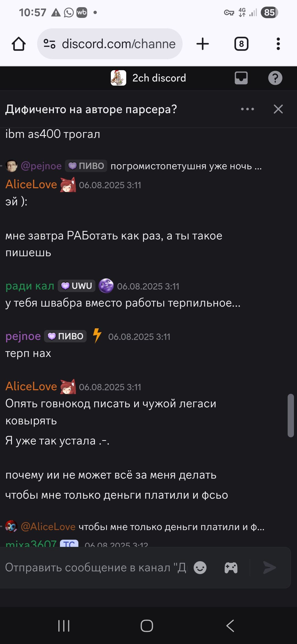This screenshot has width=297, height=644.
Task: Open the tab switcher showing 8 tabs
Action: click(x=241, y=44)
